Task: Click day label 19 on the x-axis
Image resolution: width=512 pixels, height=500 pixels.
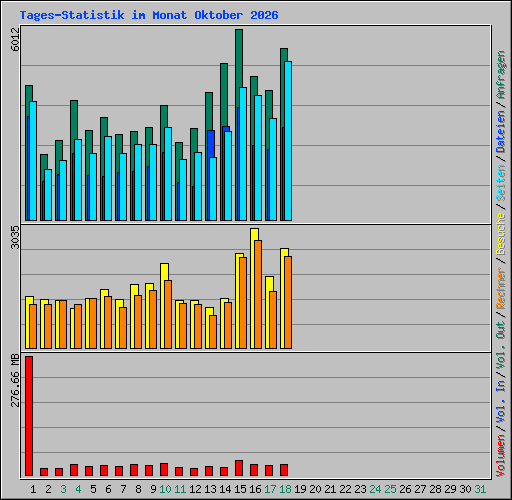Action: [300, 489]
